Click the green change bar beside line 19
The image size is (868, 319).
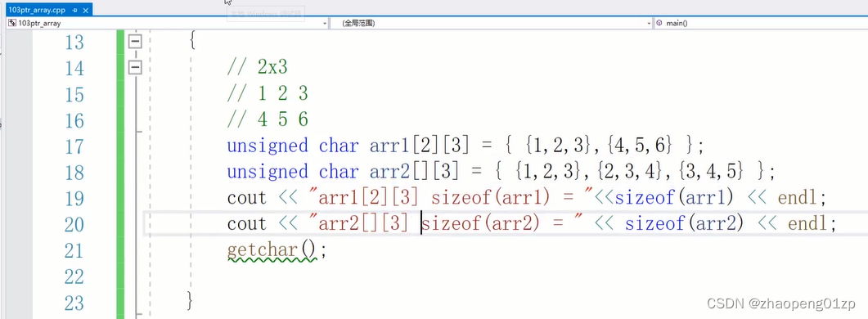click(x=120, y=198)
